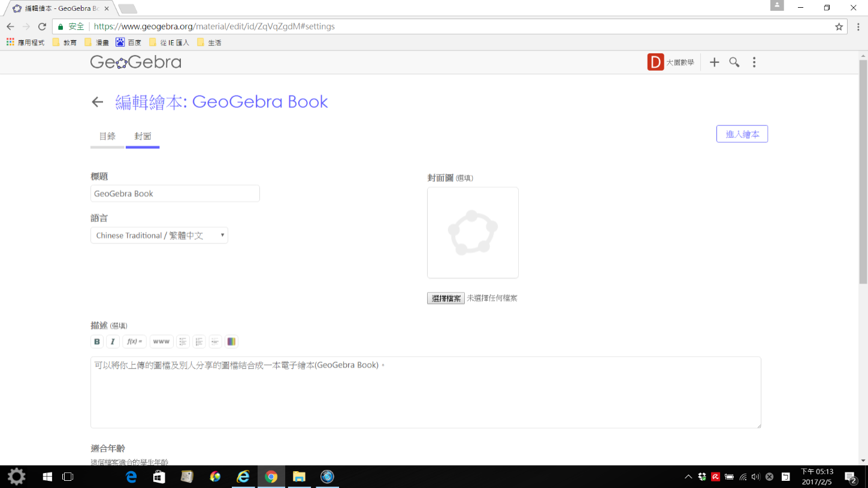This screenshot has height=488, width=868.
Task: Open the Windows Start menu
Action: [47, 477]
